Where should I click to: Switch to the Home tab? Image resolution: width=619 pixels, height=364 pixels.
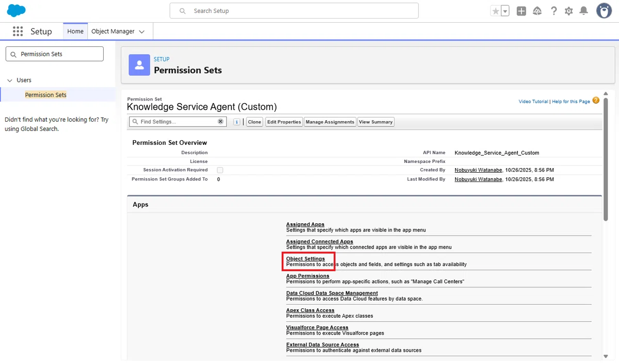tap(75, 31)
